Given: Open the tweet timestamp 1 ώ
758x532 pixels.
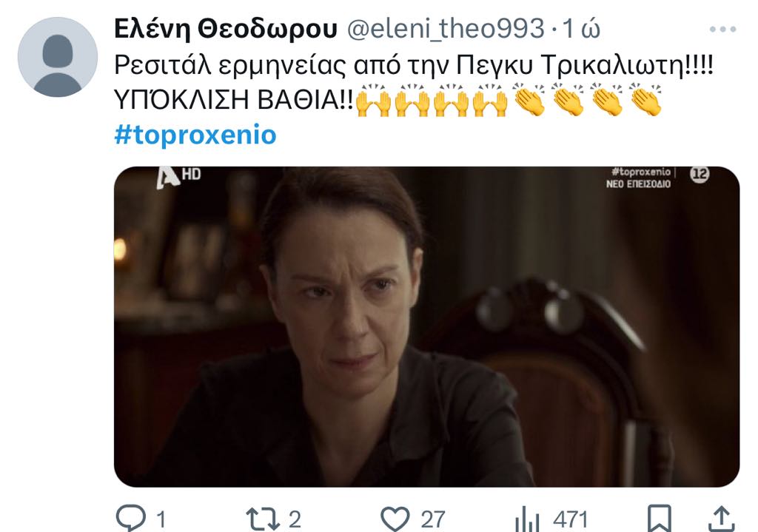Looking at the screenshot, I should pyautogui.click(x=582, y=29).
